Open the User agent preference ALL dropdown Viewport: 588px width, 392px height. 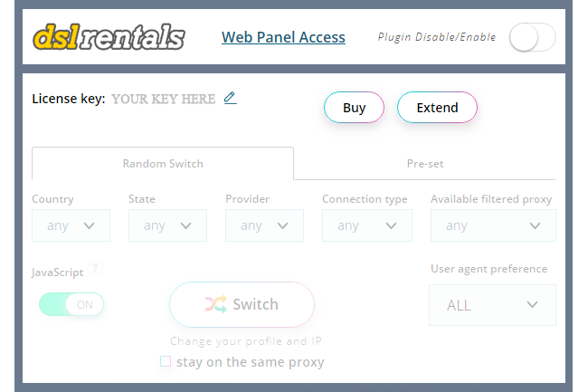(492, 305)
